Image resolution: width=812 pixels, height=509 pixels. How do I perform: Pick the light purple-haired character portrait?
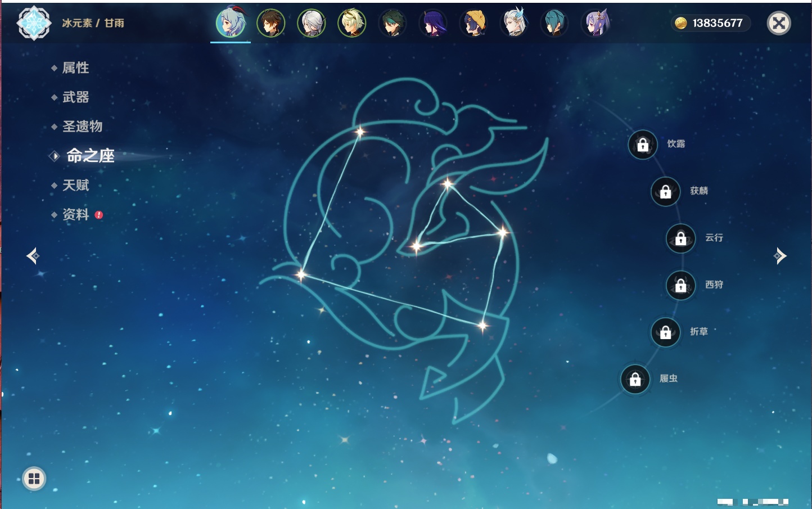tap(595, 24)
